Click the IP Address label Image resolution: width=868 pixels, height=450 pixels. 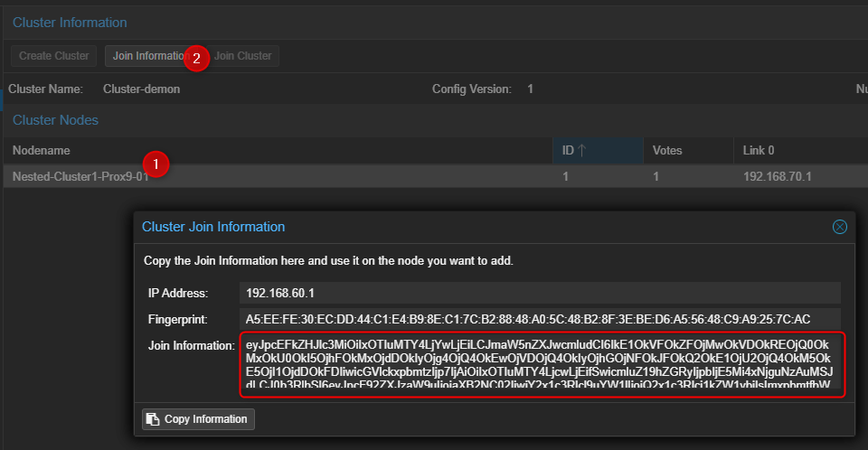178,294
